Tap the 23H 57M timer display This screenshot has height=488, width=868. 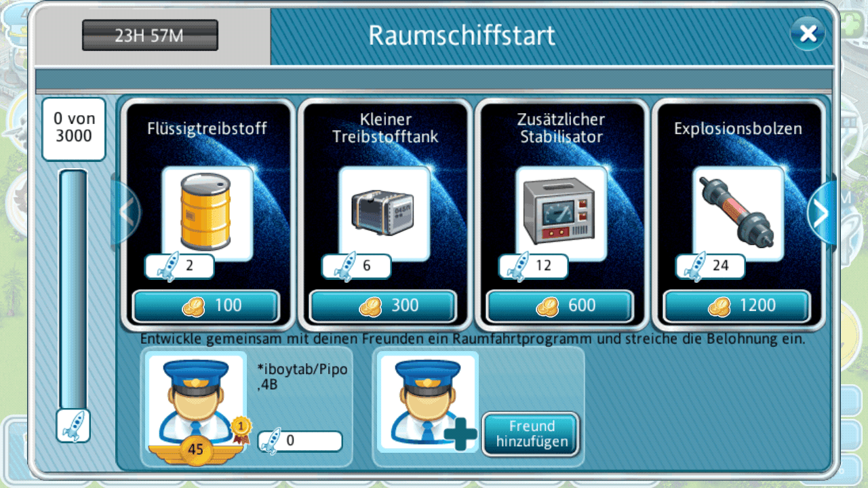[x=150, y=35]
